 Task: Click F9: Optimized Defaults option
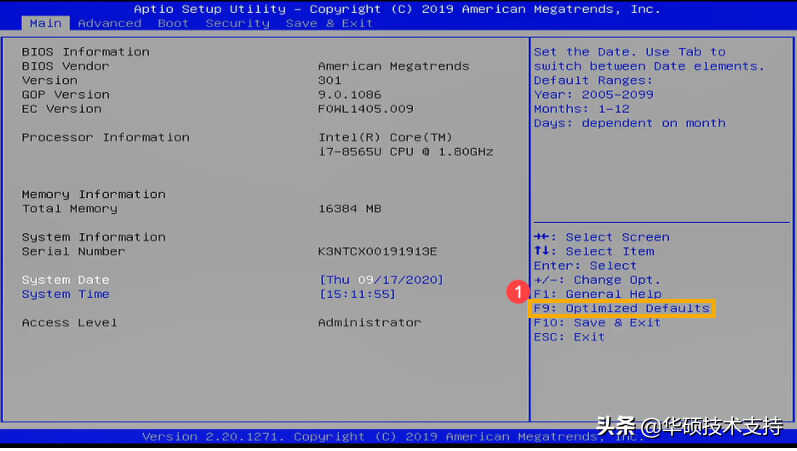[622, 308]
